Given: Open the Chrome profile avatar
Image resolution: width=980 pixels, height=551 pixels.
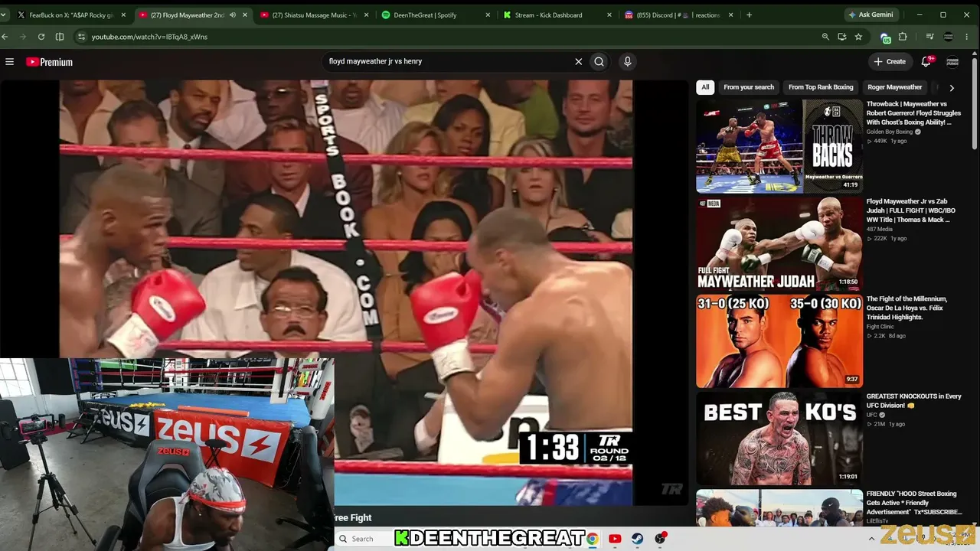Looking at the screenshot, I should tap(948, 37).
